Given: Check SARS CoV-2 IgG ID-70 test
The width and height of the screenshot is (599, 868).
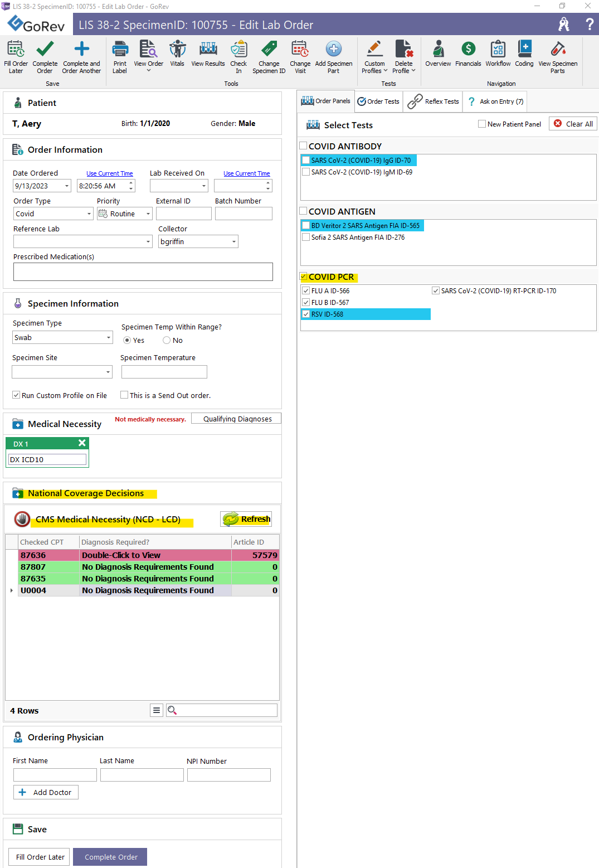Looking at the screenshot, I should click(306, 160).
